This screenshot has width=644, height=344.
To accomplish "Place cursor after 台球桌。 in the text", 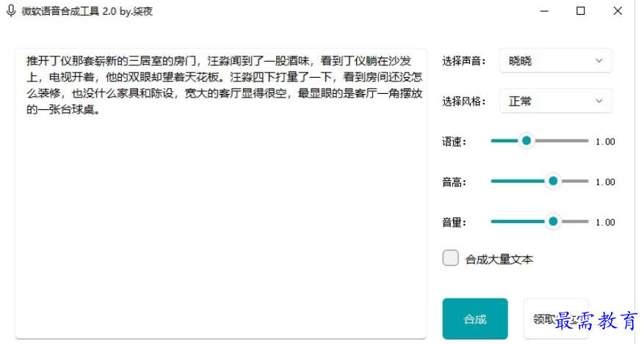I will coord(101,109).
